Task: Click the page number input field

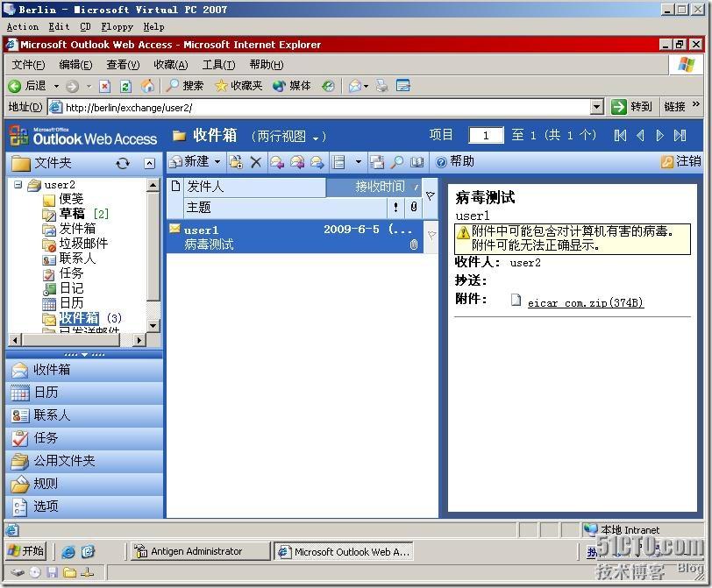Action: 486,135
